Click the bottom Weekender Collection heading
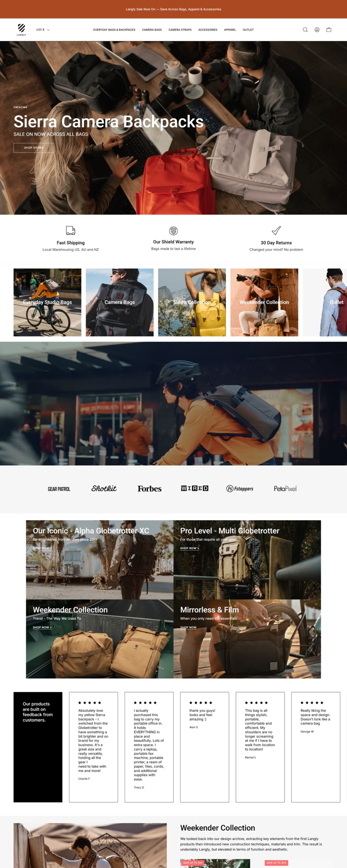This screenshot has width=347, height=868. 218,828
